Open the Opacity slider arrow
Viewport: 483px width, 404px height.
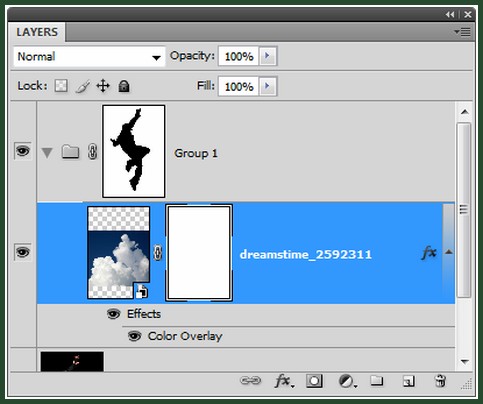point(268,56)
